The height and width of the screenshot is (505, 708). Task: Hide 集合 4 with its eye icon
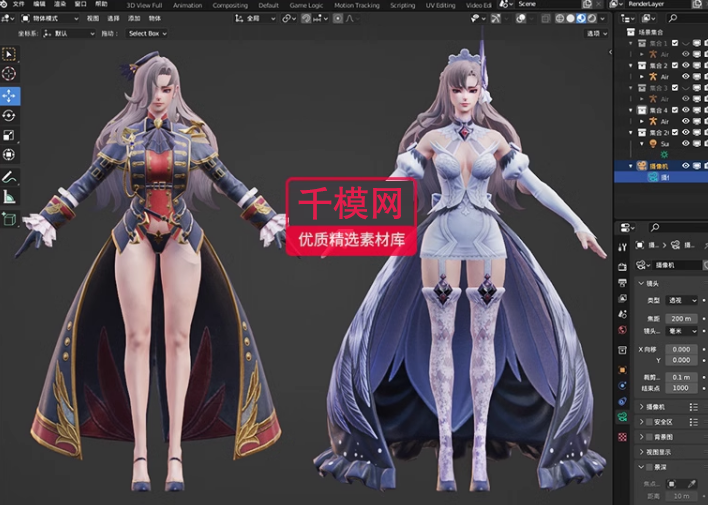[686, 110]
